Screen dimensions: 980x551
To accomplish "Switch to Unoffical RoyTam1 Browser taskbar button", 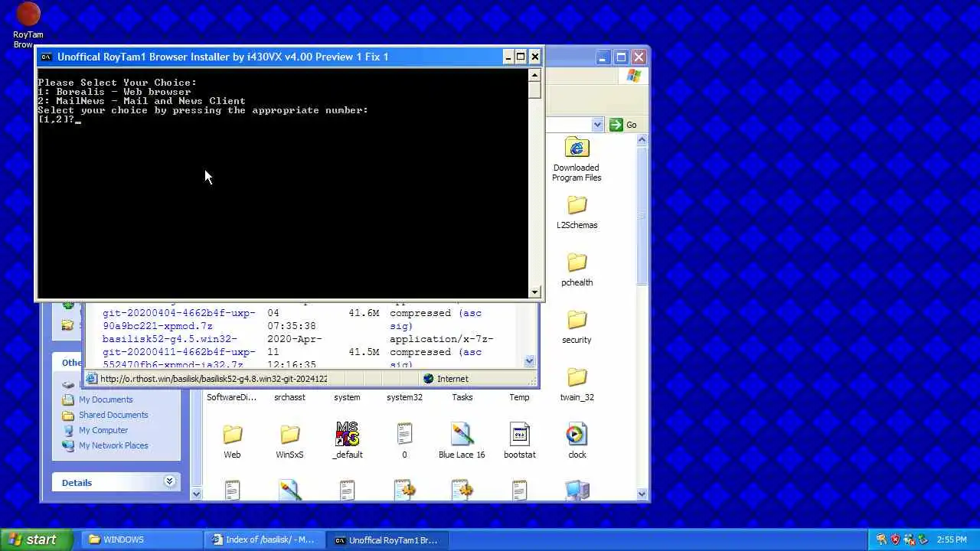I will pyautogui.click(x=389, y=540).
